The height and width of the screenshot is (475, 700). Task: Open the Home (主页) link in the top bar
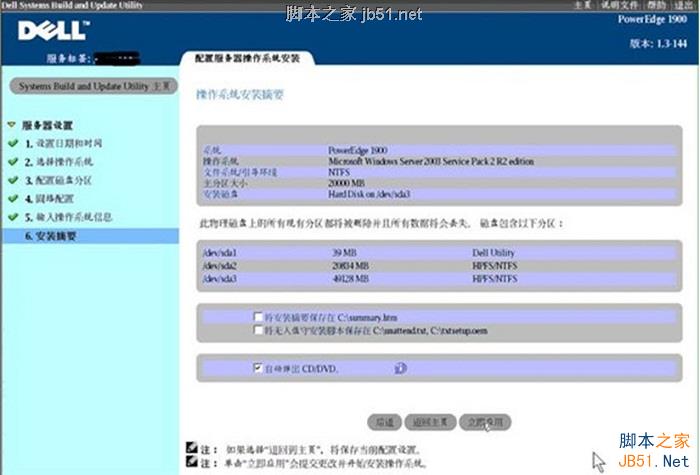[x=583, y=5]
